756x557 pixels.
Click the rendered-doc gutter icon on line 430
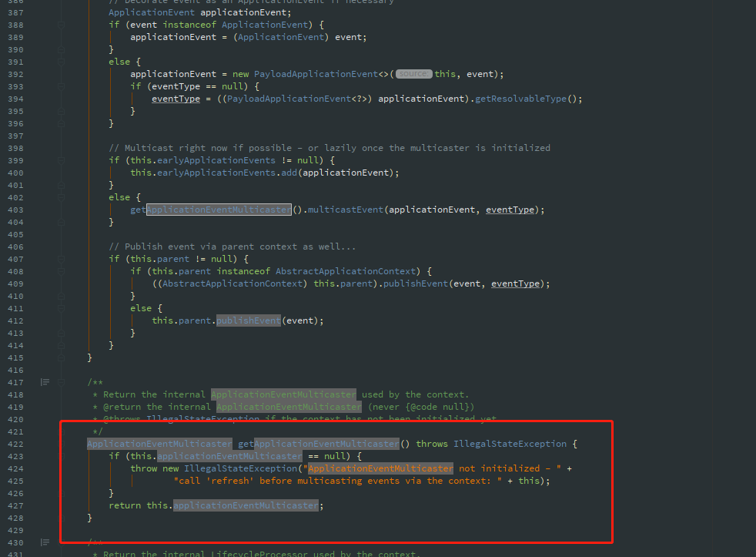[45, 542]
